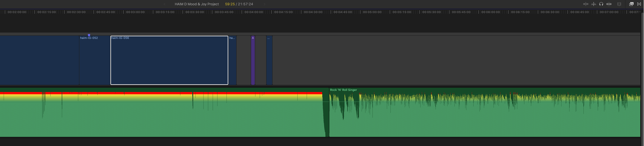Click the ruler at 00:04:45:00
The image size is (644, 146).
343,12
